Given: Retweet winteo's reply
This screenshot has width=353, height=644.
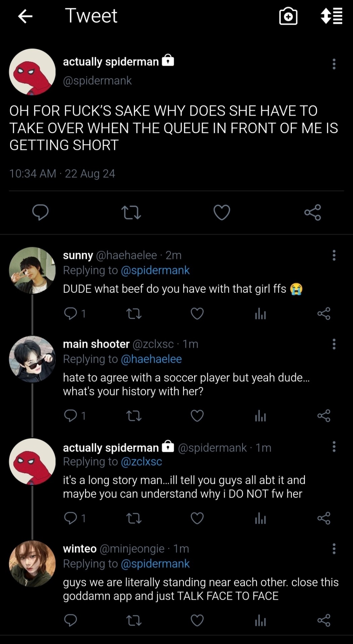Looking at the screenshot, I should click(134, 621).
